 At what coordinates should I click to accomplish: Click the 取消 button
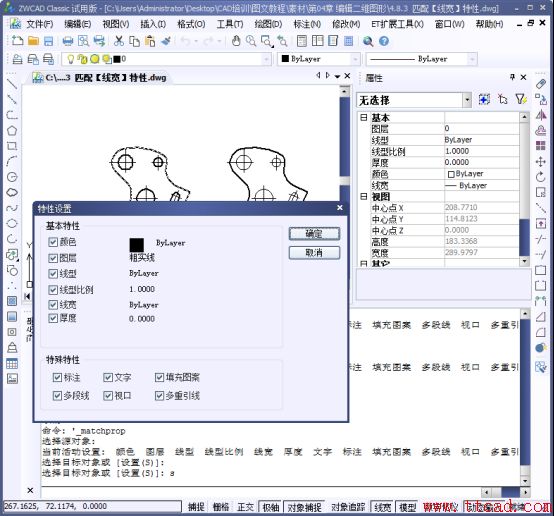pyautogui.click(x=314, y=253)
